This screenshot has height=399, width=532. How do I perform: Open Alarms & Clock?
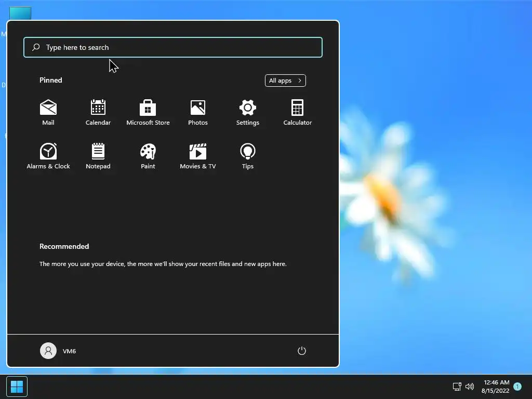tap(48, 156)
